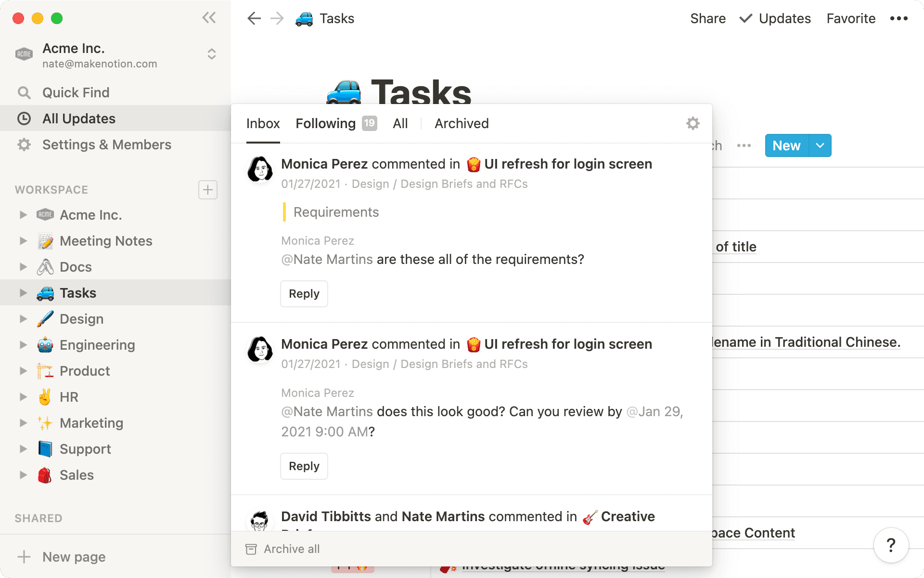The width and height of the screenshot is (924, 578).
Task: Reply to the requirements comment
Action: (304, 294)
